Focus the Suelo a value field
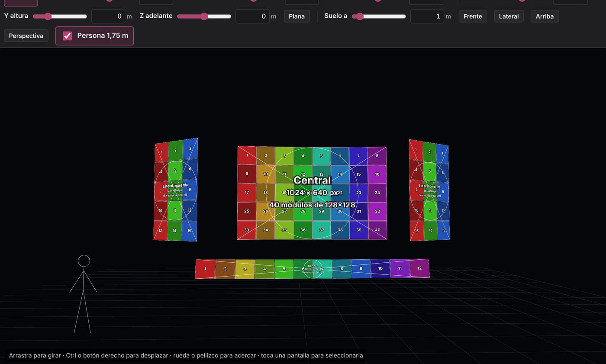This screenshot has height=364, width=606. click(x=427, y=16)
